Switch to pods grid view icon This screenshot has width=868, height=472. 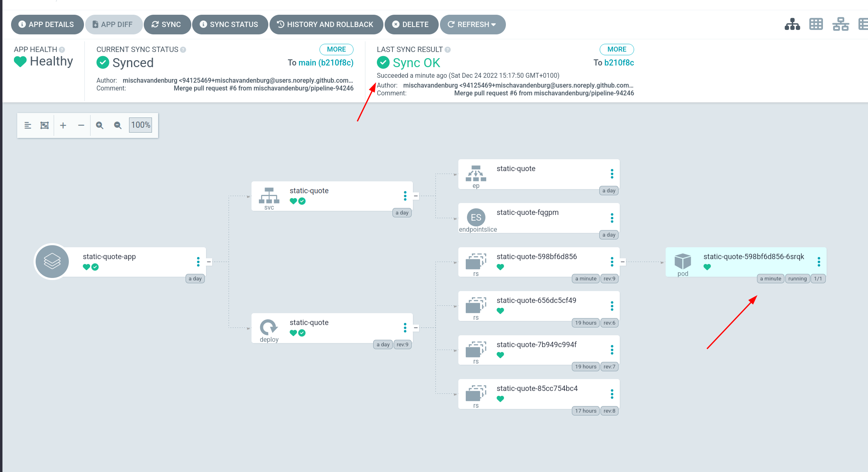[x=816, y=25]
